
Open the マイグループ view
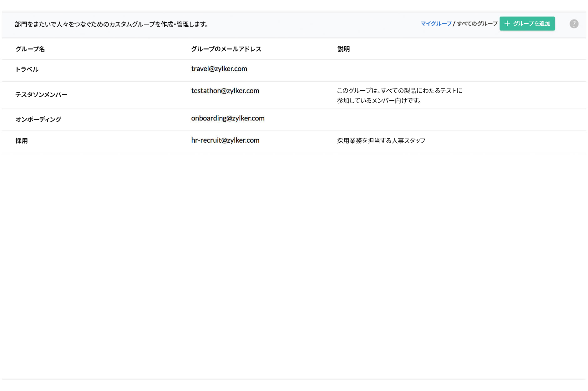(436, 23)
